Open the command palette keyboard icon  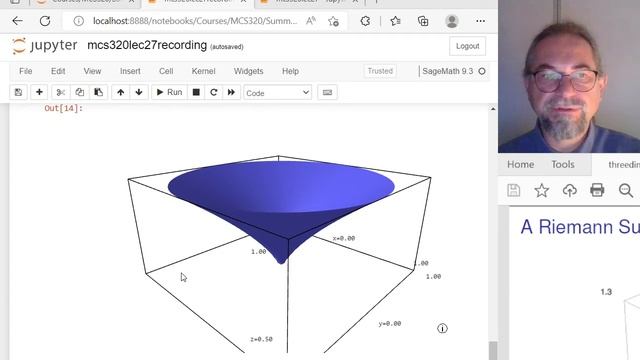[x=327, y=92]
